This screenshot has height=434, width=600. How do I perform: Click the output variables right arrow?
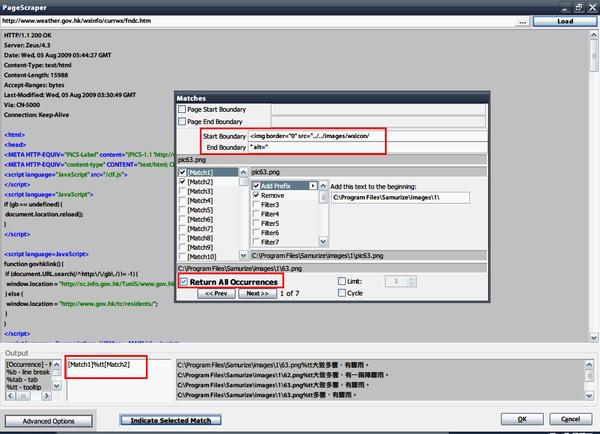[46, 396]
